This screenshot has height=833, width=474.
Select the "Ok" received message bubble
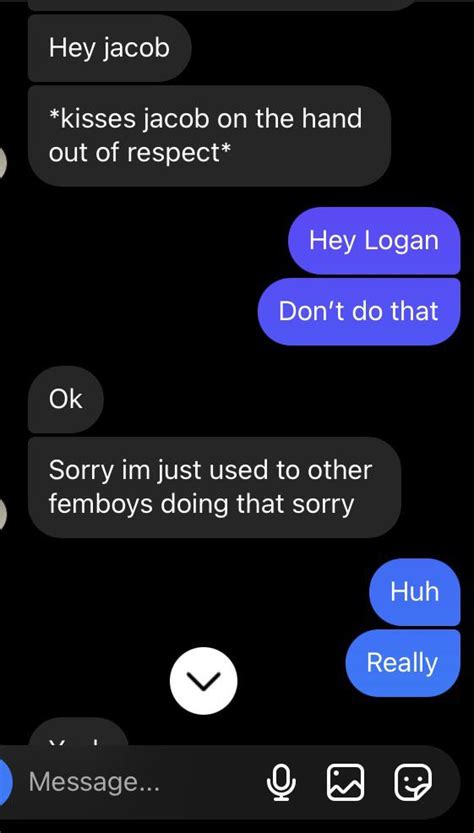pos(66,400)
